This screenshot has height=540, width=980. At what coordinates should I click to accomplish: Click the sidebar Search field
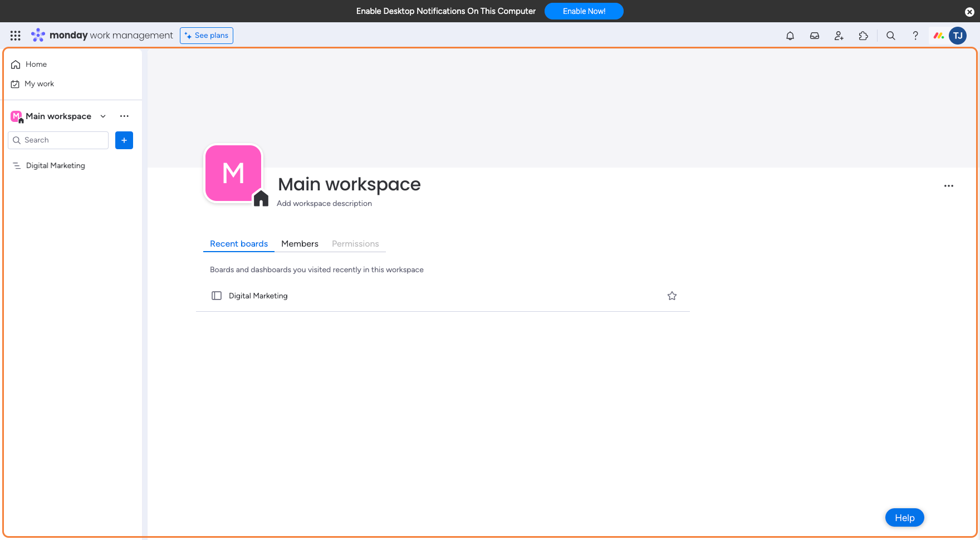(x=58, y=140)
